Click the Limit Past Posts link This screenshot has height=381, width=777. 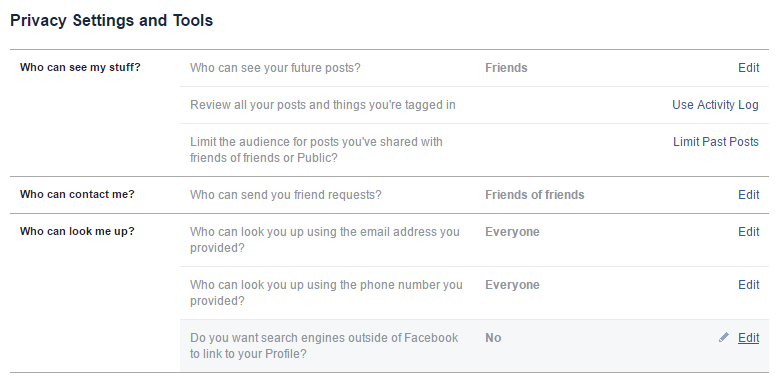click(x=716, y=142)
